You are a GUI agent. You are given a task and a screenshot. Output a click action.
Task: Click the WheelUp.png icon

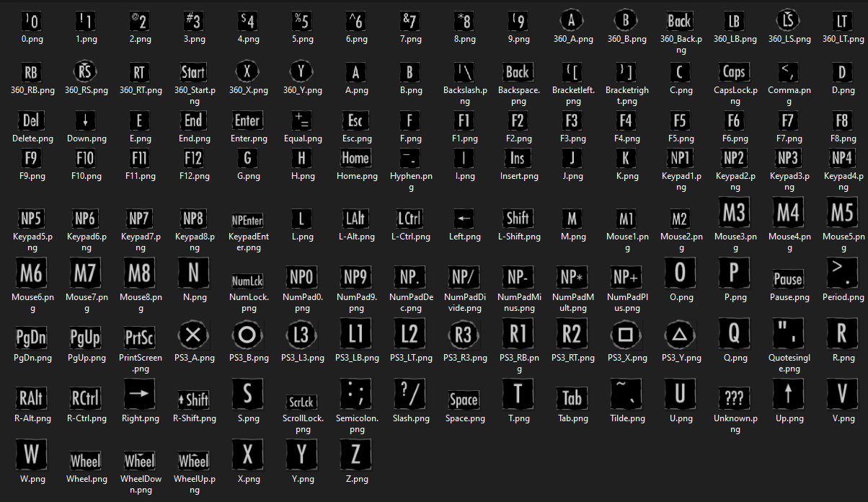click(x=193, y=461)
